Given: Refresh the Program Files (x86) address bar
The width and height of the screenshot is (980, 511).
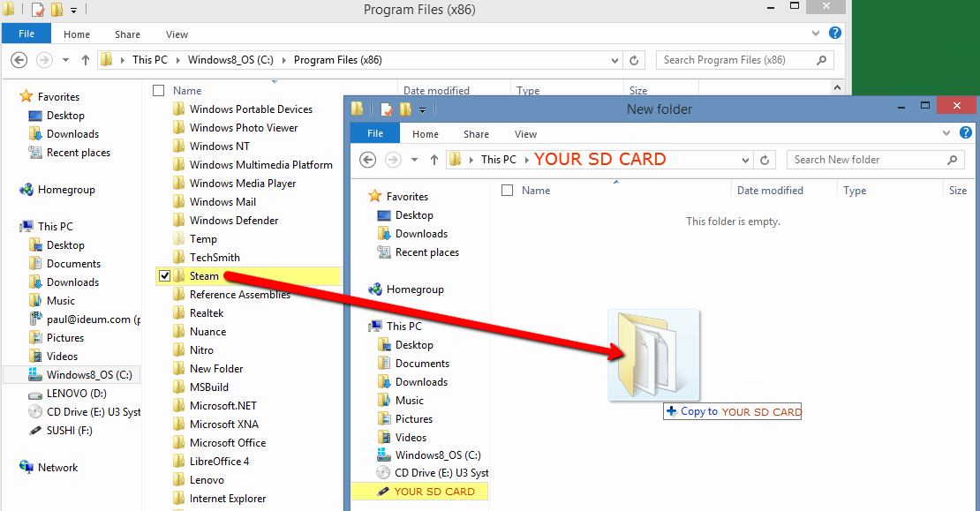Looking at the screenshot, I should pyautogui.click(x=634, y=60).
